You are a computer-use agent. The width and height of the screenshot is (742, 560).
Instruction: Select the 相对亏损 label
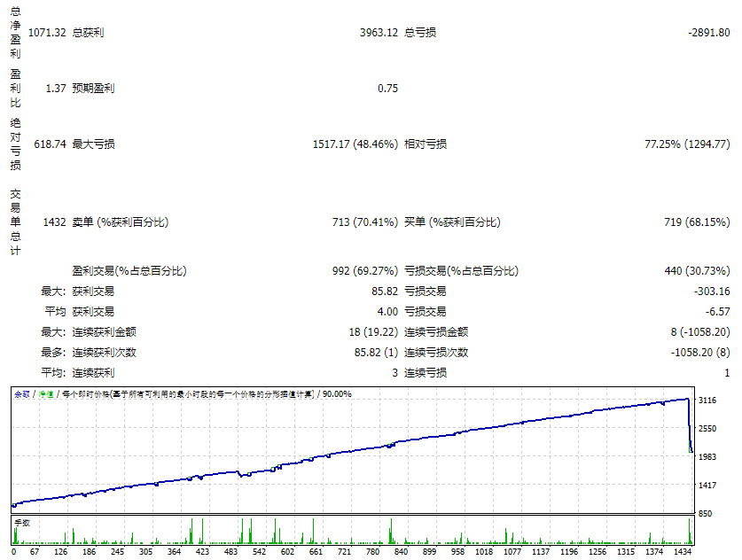coord(426,144)
